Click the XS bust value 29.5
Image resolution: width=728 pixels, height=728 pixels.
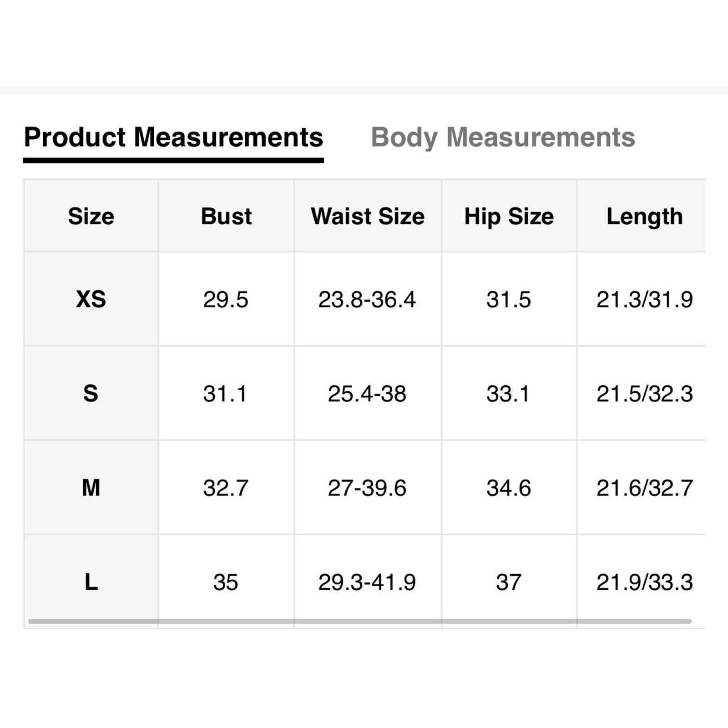[226, 299]
